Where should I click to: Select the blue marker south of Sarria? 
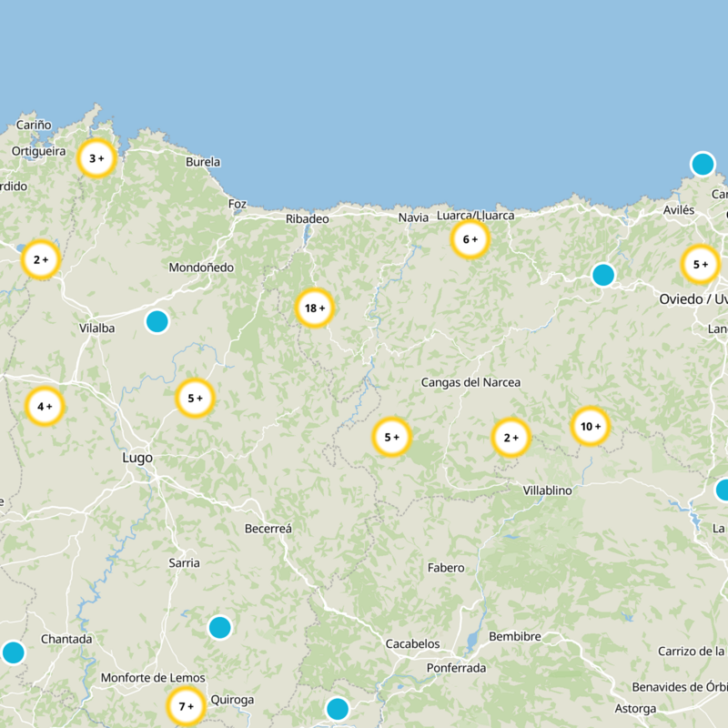pos(219,627)
